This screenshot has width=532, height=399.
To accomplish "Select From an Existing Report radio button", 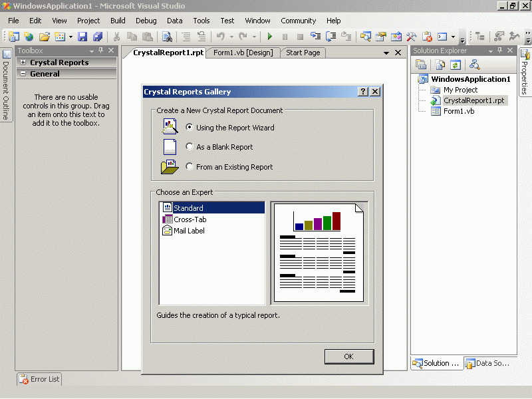I will [x=190, y=167].
